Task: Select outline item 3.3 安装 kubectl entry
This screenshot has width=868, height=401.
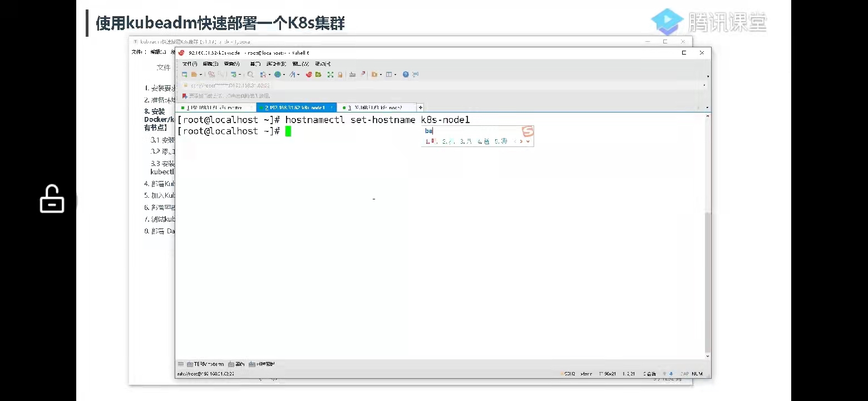Action: coord(162,168)
